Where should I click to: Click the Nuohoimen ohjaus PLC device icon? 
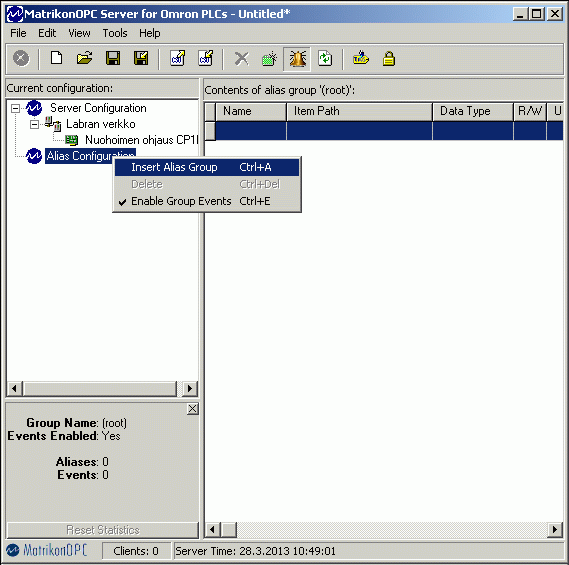[x=72, y=140]
